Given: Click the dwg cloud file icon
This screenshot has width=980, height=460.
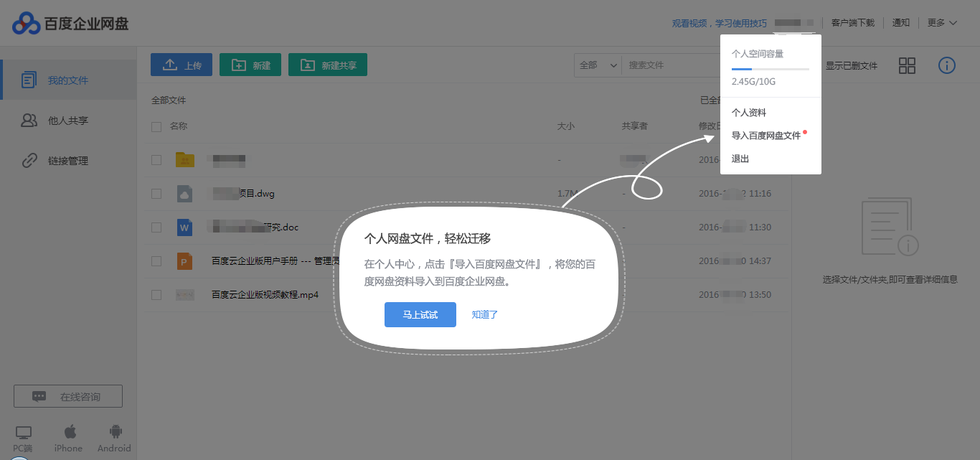Looking at the screenshot, I should point(185,194).
